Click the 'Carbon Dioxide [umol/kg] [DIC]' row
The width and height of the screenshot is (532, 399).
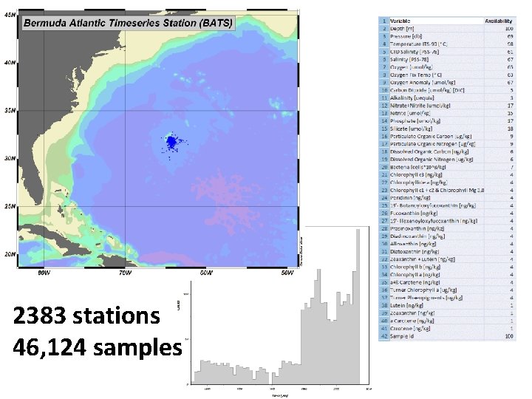[x=447, y=90]
